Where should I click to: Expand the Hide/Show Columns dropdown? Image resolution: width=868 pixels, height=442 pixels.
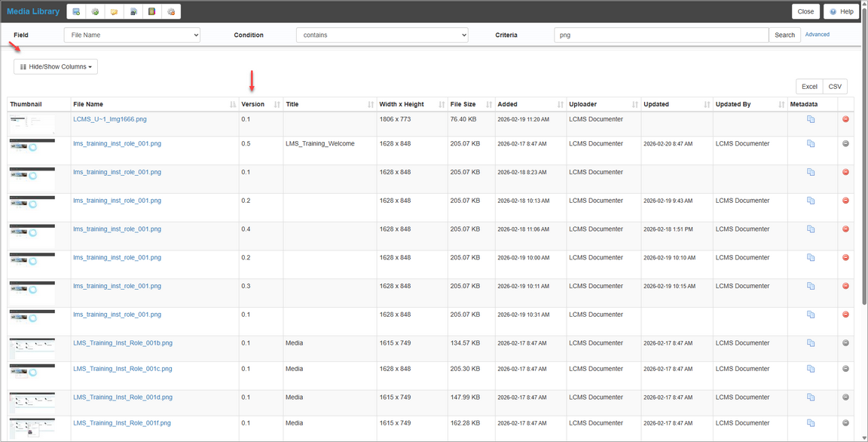click(x=56, y=66)
